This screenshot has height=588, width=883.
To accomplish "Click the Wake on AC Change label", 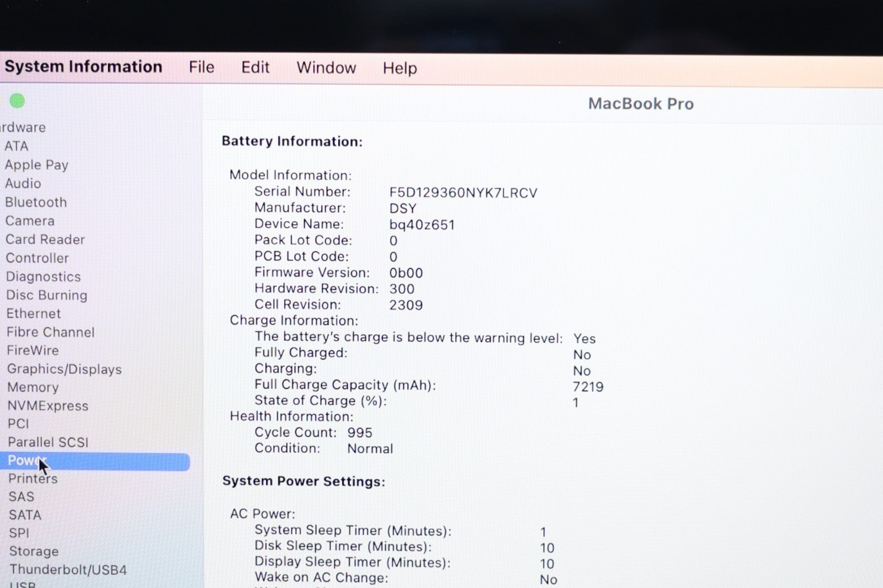I will (x=322, y=578).
